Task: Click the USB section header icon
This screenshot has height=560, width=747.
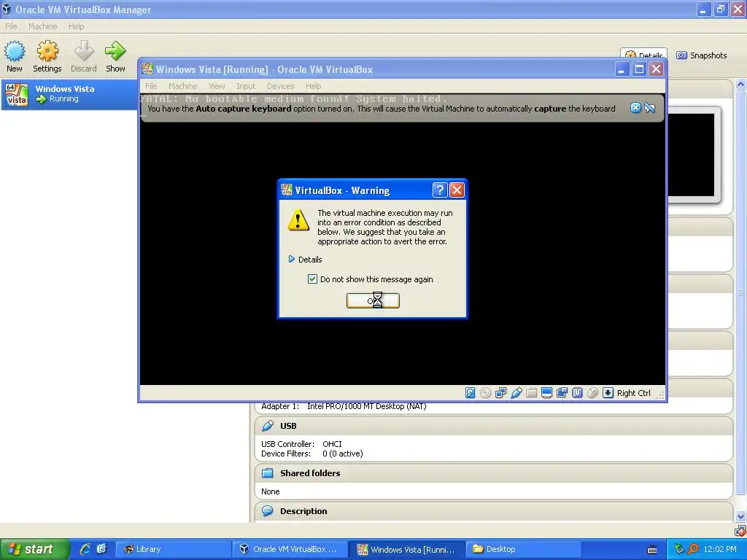Action: coord(268,426)
